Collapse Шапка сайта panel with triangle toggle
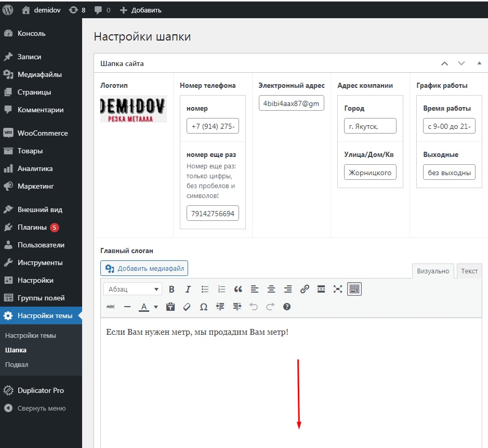The width and height of the screenshot is (488, 448). pyautogui.click(x=479, y=63)
